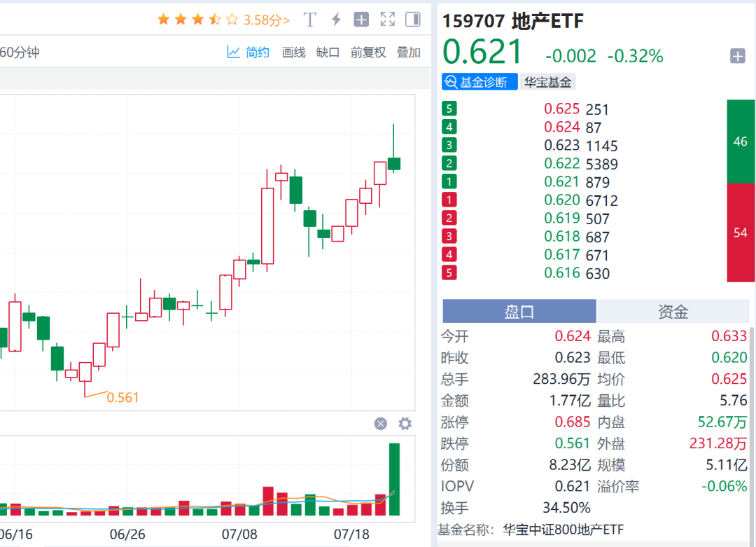
Task: Open the 叠加 overlay selector
Action: (x=408, y=53)
